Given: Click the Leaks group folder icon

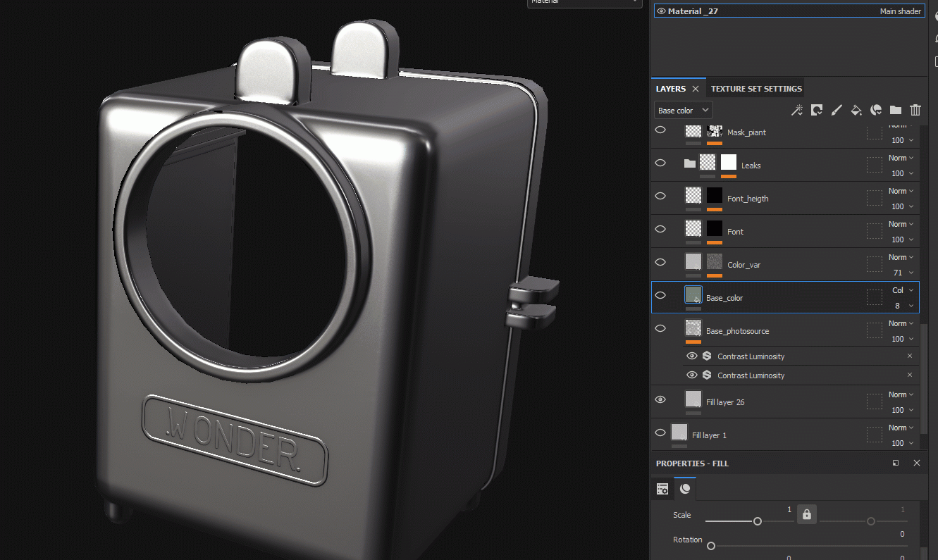Looking at the screenshot, I should pos(690,163).
